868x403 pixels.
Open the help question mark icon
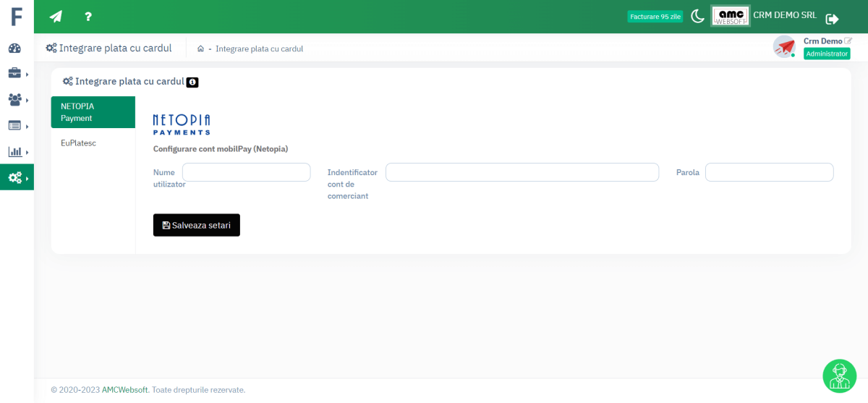(x=88, y=17)
